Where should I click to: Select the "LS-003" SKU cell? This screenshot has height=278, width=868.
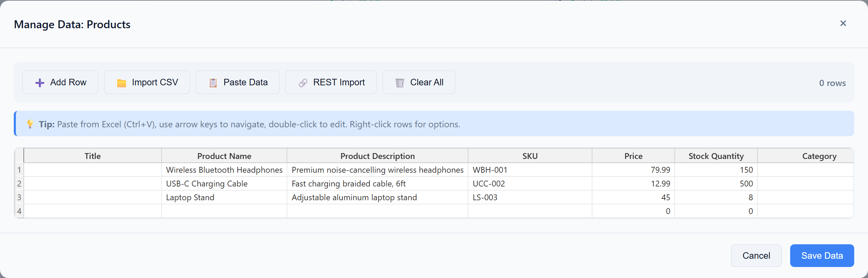click(530, 197)
